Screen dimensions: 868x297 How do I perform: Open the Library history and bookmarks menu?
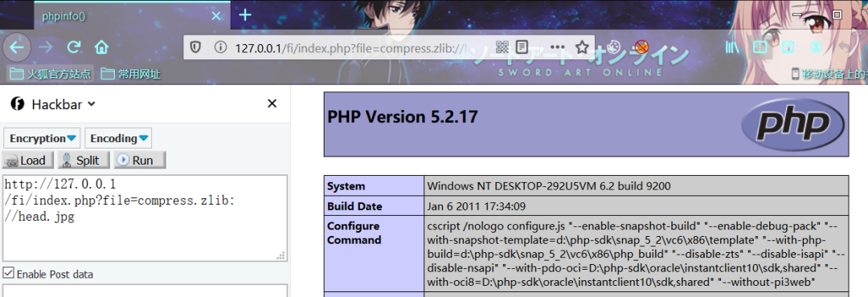pyautogui.click(x=732, y=47)
